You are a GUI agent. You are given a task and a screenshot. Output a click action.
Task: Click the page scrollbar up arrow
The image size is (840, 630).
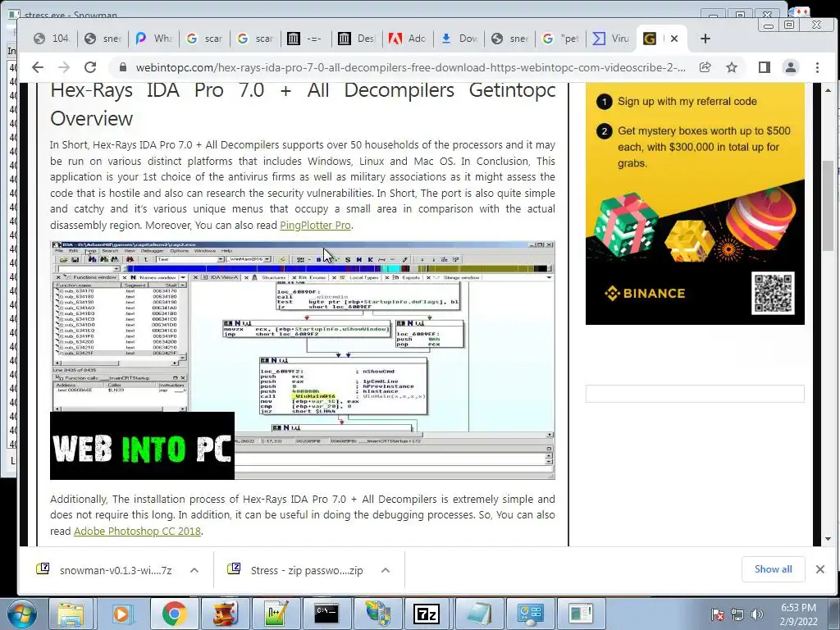pos(828,90)
